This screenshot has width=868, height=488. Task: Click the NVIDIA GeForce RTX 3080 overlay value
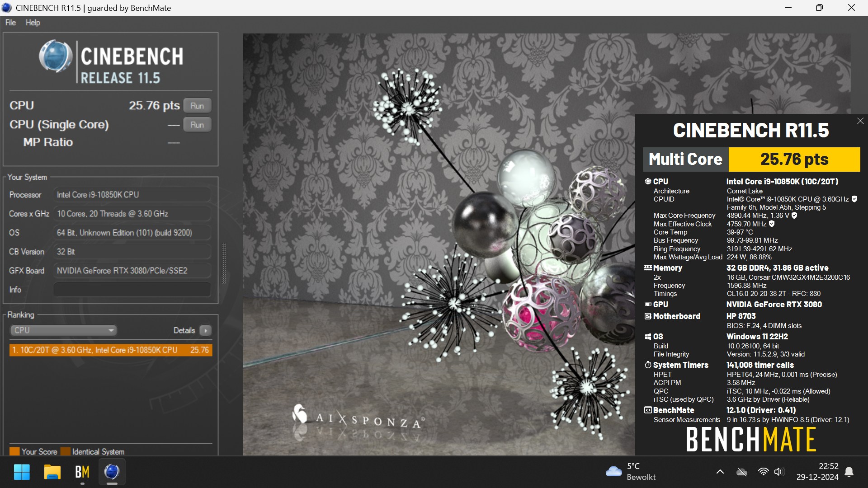coord(774,305)
